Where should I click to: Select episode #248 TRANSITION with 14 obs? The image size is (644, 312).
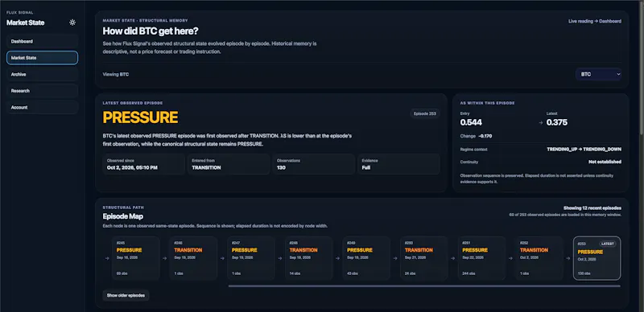point(308,258)
